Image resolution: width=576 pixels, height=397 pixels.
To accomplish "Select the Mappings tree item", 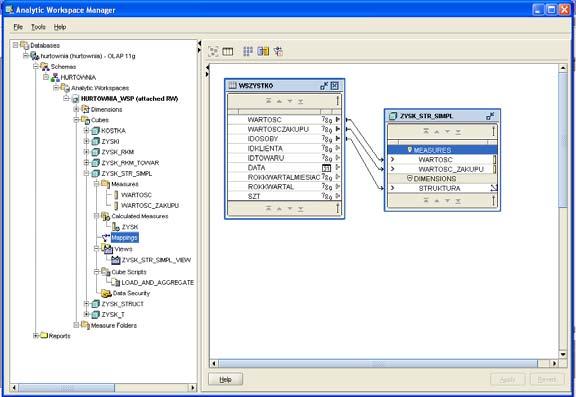I will pyautogui.click(x=125, y=238).
